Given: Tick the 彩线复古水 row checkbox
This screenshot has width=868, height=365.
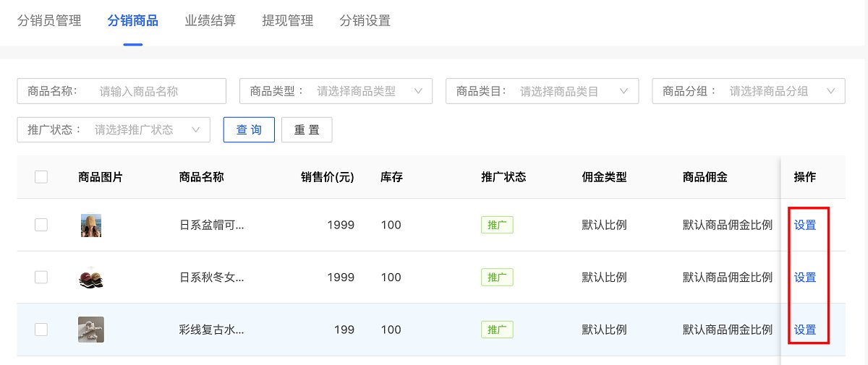Looking at the screenshot, I should [41, 330].
